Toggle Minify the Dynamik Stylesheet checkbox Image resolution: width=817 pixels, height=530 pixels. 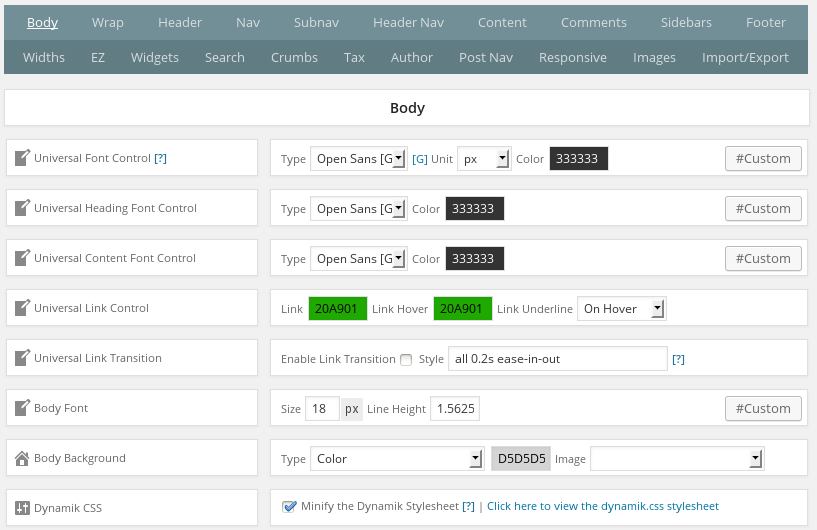289,506
